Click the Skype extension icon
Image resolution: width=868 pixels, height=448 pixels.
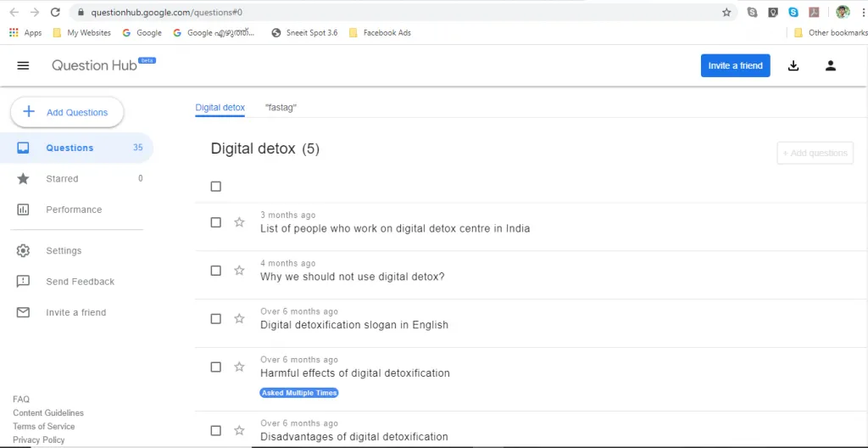pyautogui.click(x=793, y=12)
